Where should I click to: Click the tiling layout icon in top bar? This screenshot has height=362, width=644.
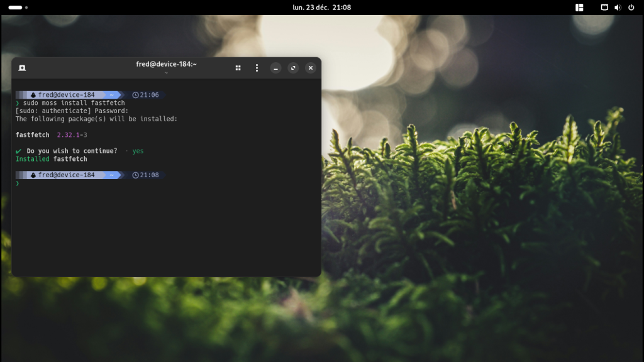[x=579, y=8]
